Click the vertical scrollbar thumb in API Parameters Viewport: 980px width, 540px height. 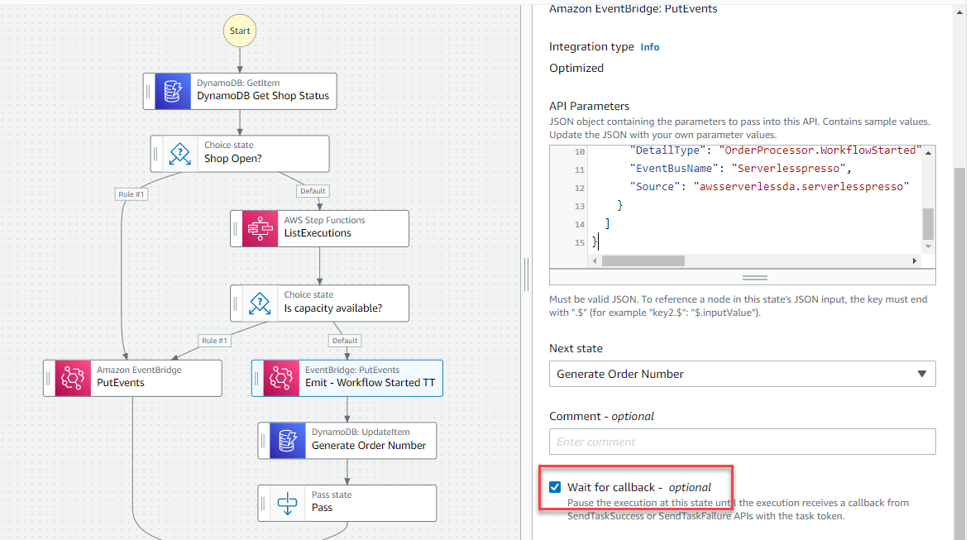(928, 224)
